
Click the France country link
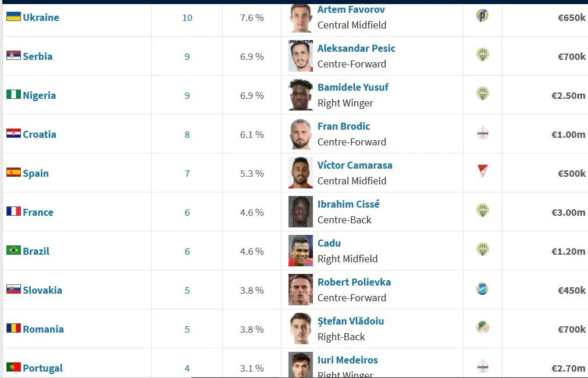coord(38,212)
